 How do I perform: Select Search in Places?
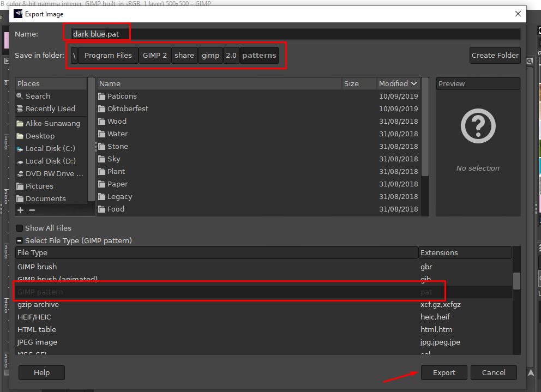point(51,97)
